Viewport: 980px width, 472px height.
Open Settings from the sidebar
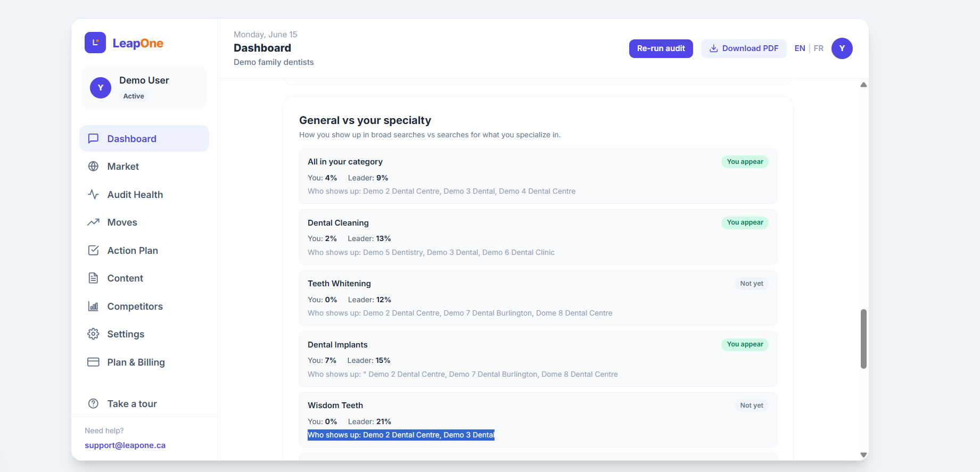(x=144, y=334)
